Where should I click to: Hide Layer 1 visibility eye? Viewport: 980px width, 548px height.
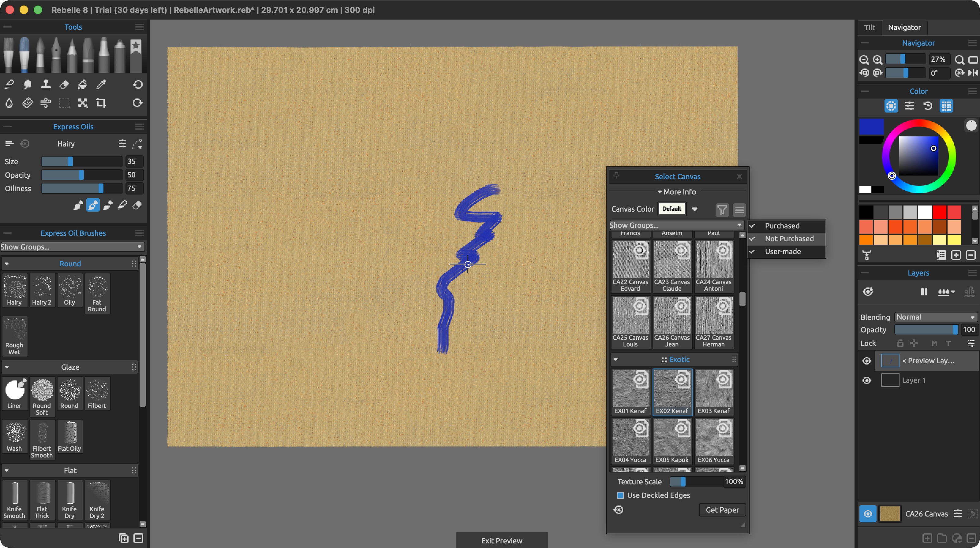tap(867, 380)
